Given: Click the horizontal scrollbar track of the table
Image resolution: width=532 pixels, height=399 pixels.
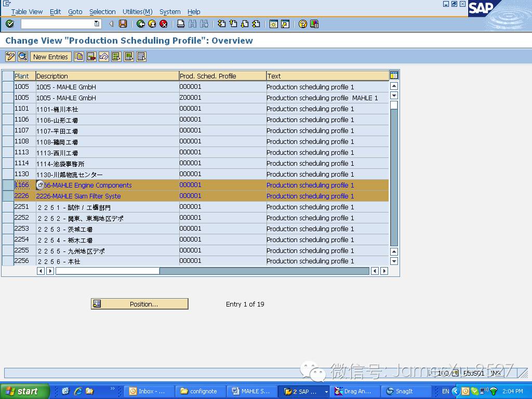Looking at the screenshot, I should coord(264,271).
